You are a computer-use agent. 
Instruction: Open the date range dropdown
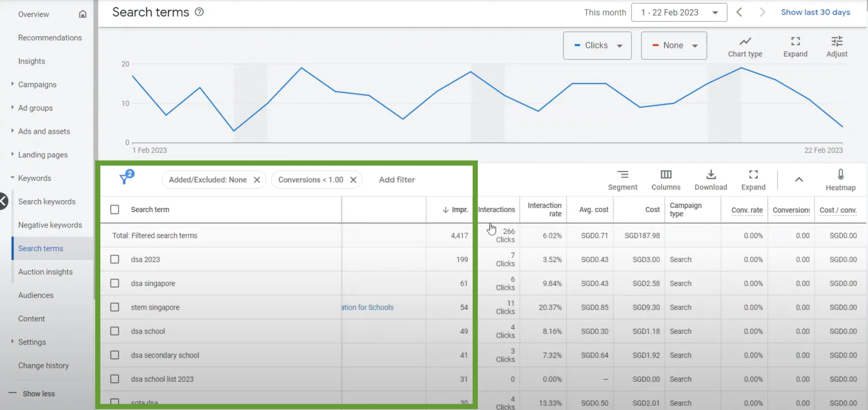click(679, 12)
